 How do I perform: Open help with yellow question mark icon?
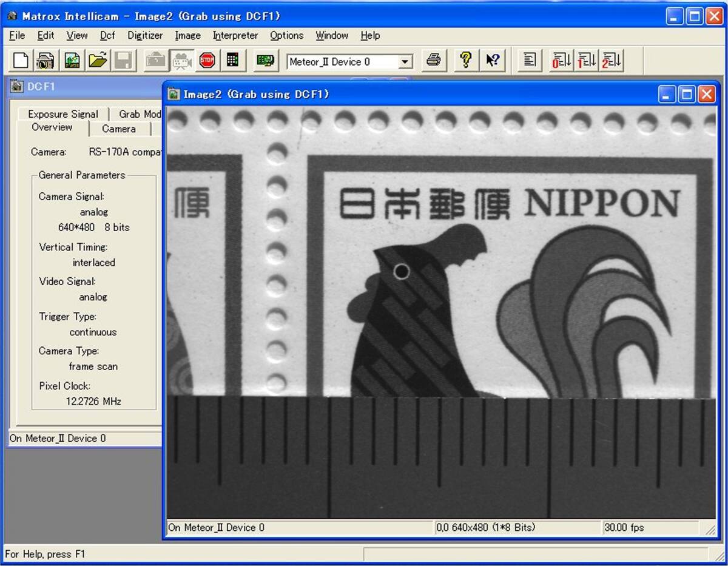tap(466, 61)
